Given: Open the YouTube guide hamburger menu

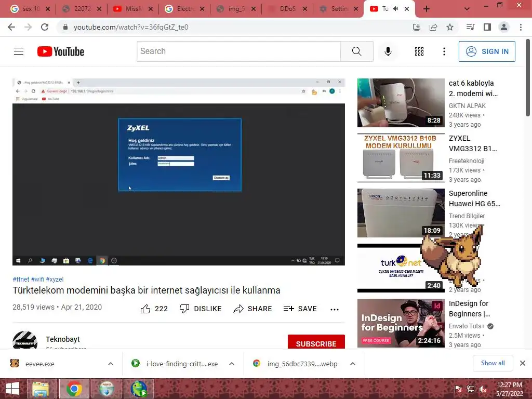Looking at the screenshot, I should point(19,51).
